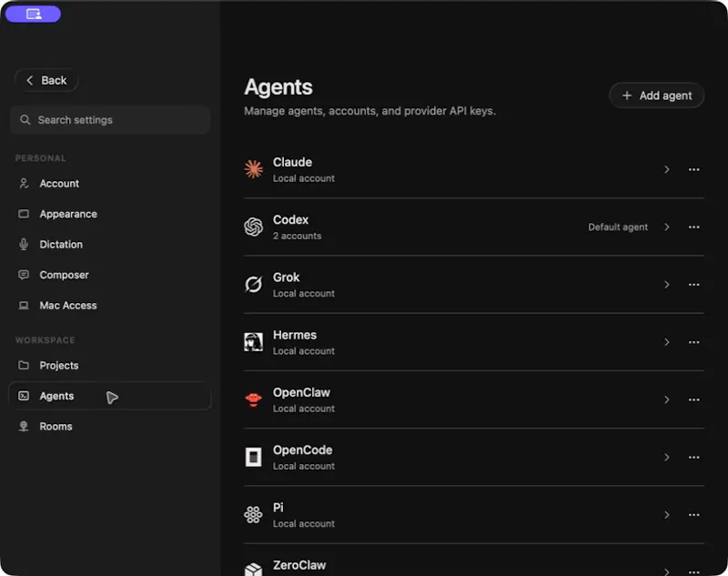Open the Account settings page

pyautogui.click(x=110, y=183)
